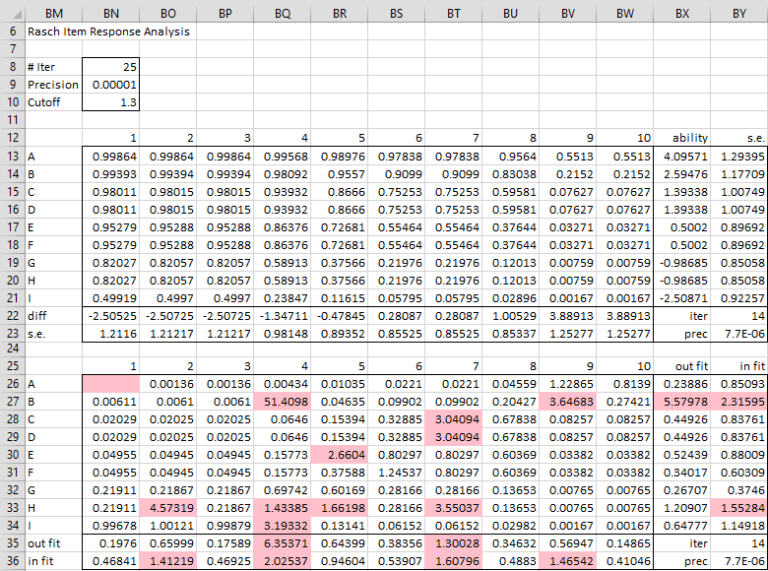Select highlighted value 3.55037

(x=454, y=508)
